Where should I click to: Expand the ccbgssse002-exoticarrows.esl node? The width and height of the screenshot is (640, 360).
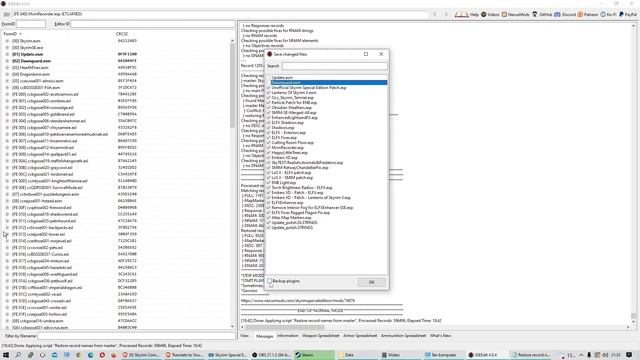pos(7,94)
